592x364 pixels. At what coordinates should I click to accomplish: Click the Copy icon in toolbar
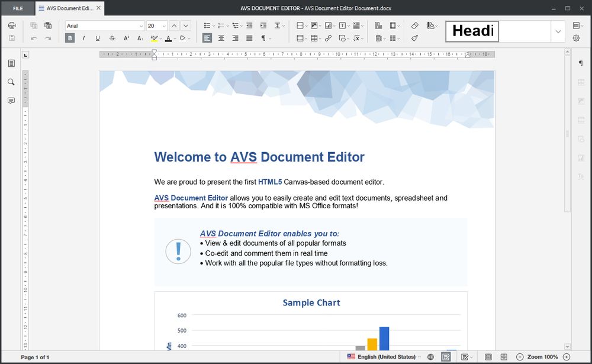coord(34,25)
